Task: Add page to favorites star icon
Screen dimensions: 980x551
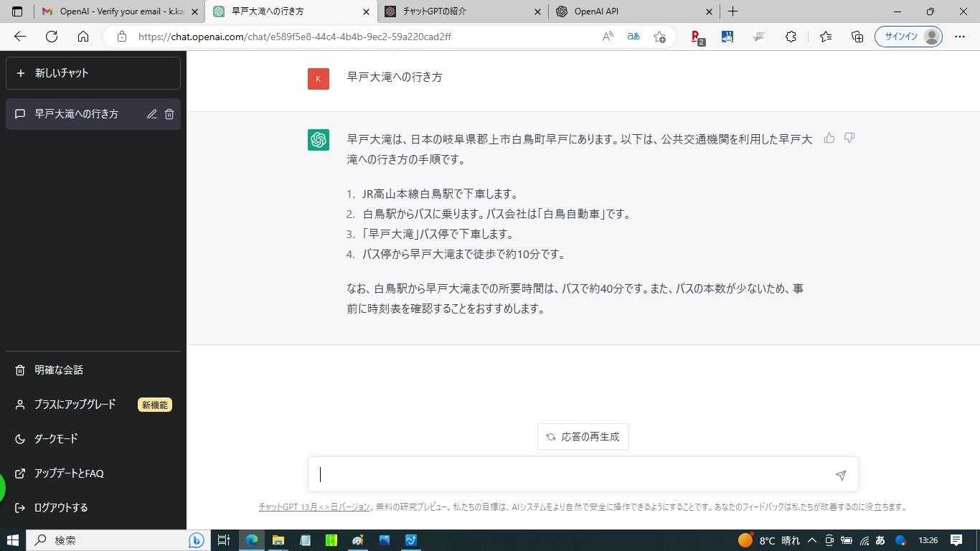Action: click(x=659, y=37)
